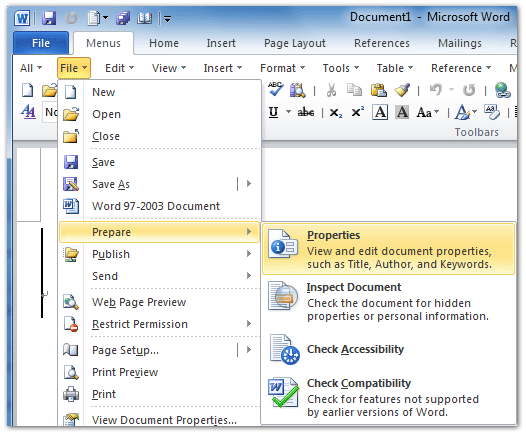Viewport: 526px width, 434px height.
Task: Switch to the References tab
Action: (x=382, y=43)
